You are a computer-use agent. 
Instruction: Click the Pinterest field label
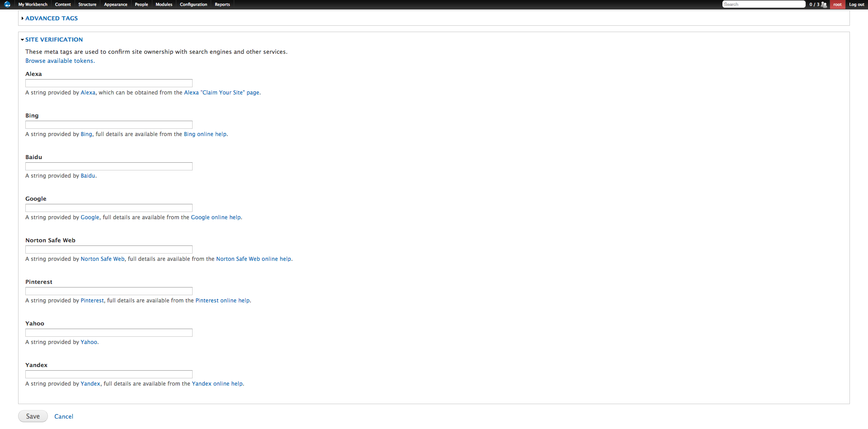click(39, 282)
